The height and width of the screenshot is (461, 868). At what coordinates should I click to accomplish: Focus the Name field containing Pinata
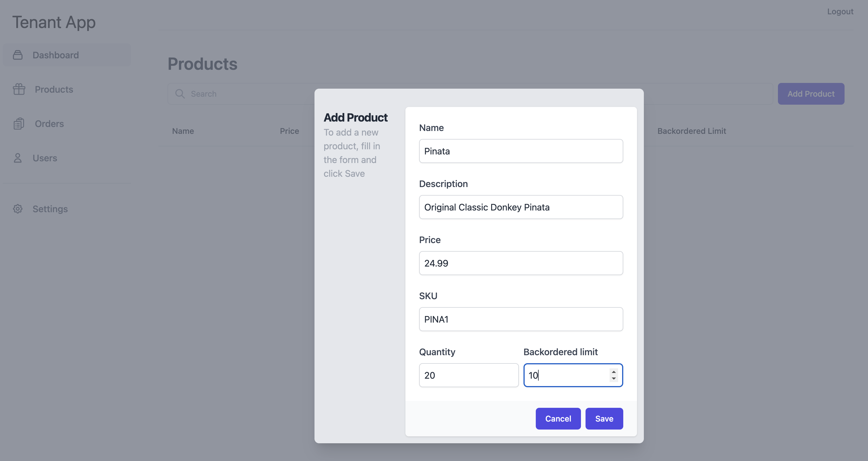pyautogui.click(x=521, y=151)
